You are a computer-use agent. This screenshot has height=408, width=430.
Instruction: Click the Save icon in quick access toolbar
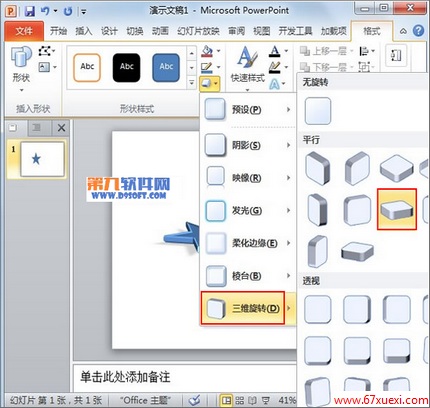point(30,11)
